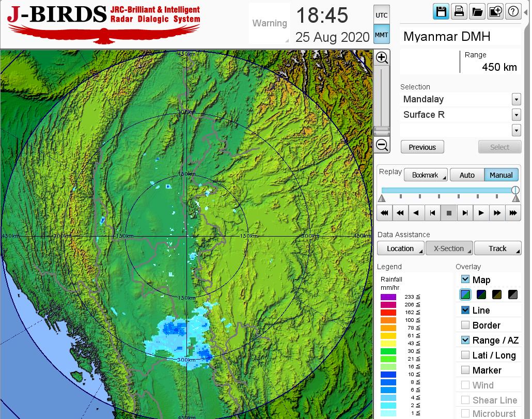The image size is (532, 419).
Task: Zoom out on the radar map
Action: pyautogui.click(x=382, y=145)
